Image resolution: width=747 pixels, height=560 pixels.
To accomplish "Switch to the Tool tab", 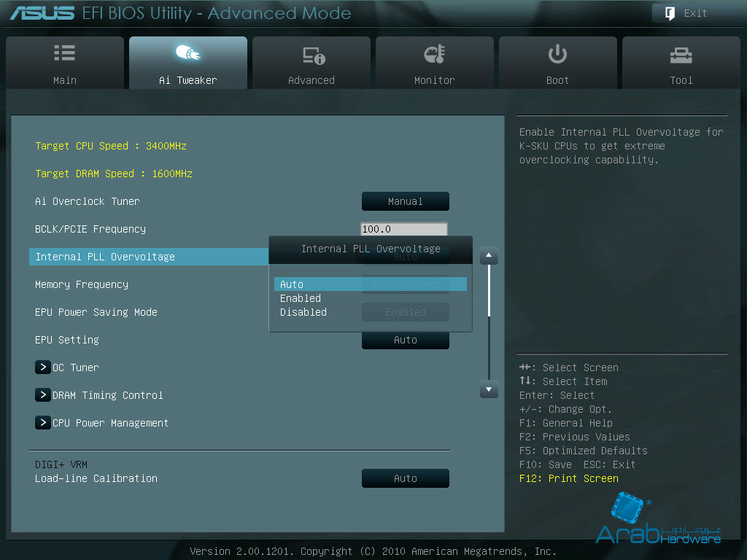I will 681,63.
